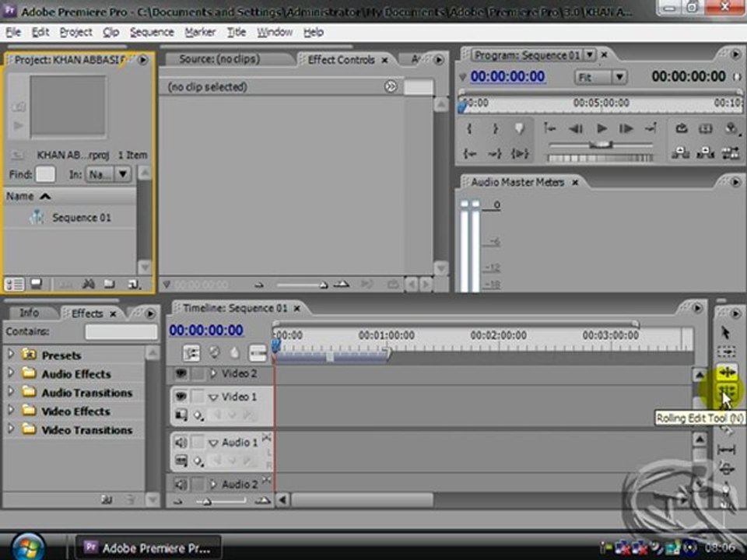
Task: Toggle Snap in the Timeline panel
Action: 191,353
